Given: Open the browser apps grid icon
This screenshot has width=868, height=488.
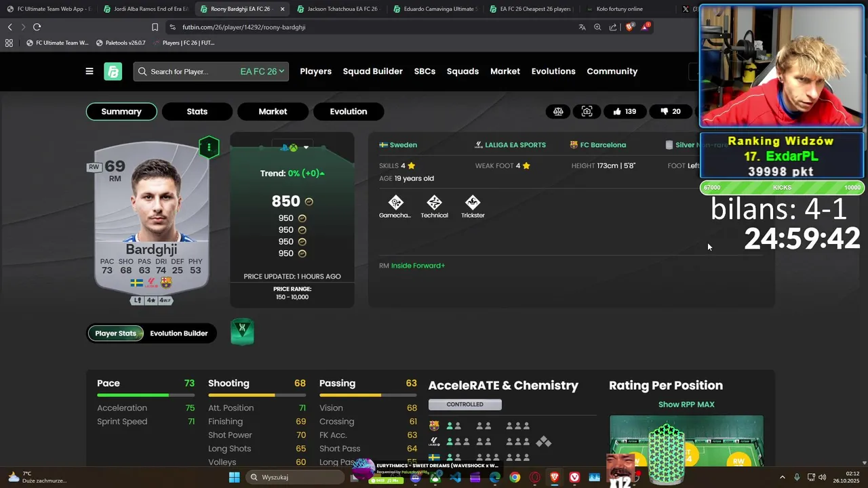Looking at the screenshot, I should (x=9, y=43).
